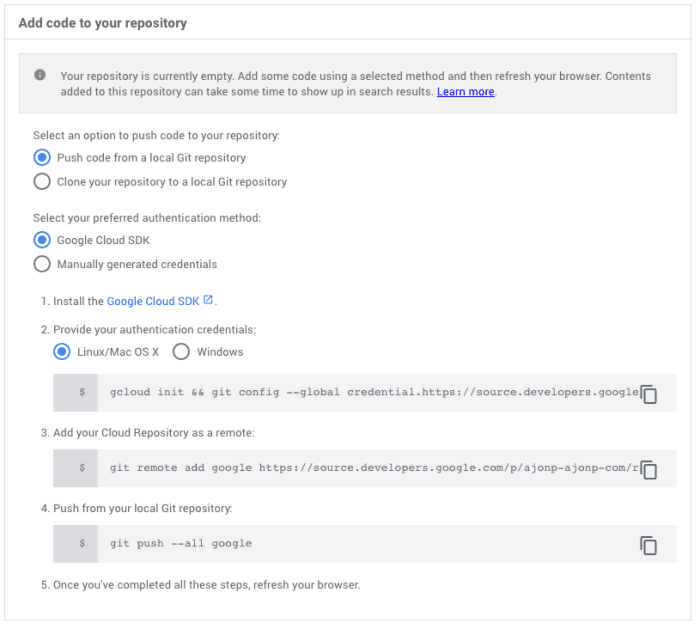700x629 pixels.
Task: Click the dollar prompt of the git push command
Action: [82, 543]
